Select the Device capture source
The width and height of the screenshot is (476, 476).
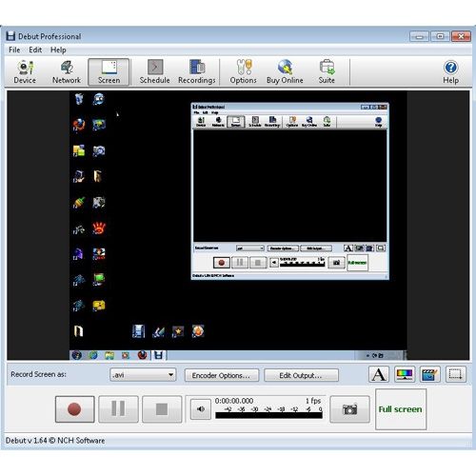(25, 72)
